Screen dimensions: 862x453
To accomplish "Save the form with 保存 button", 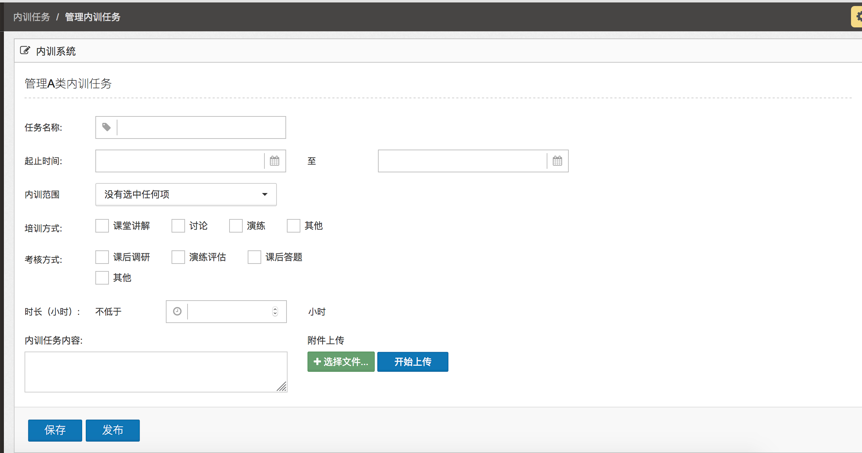I will click(55, 430).
